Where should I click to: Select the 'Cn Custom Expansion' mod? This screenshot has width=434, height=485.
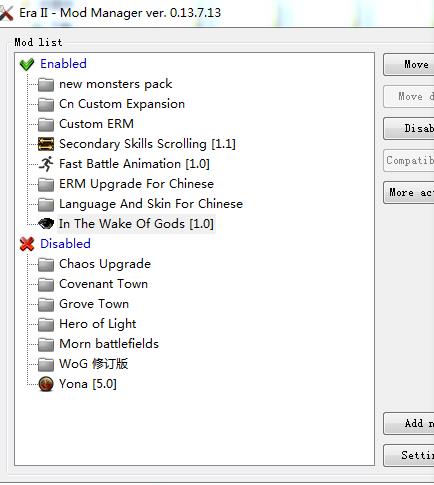(122, 104)
